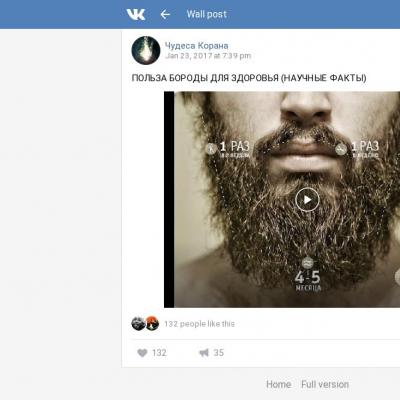This screenshot has height=400, width=400.
Task: Click the left 1 РАЗ label on video
Action: [235, 148]
